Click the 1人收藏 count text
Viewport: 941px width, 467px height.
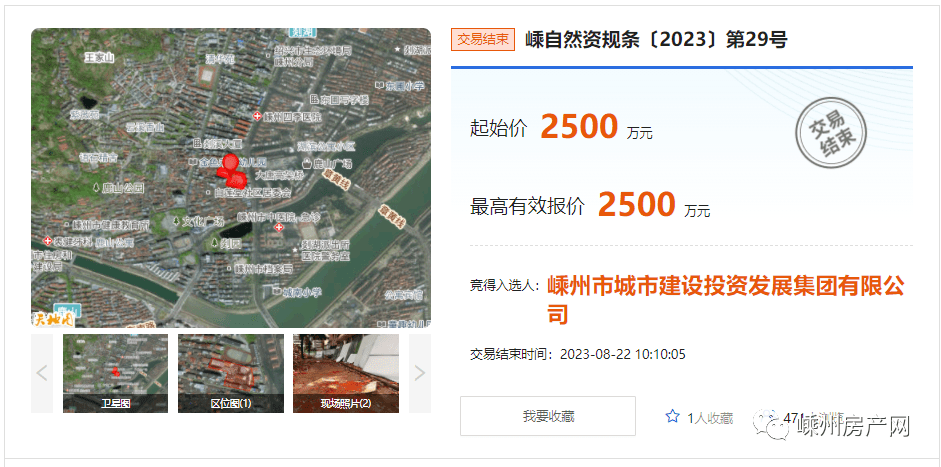point(710,418)
